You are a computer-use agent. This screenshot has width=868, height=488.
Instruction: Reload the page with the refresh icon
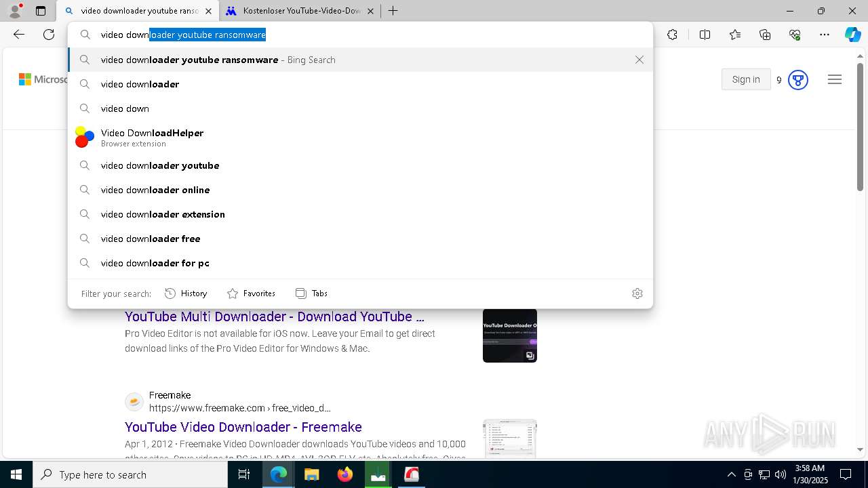click(x=49, y=35)
